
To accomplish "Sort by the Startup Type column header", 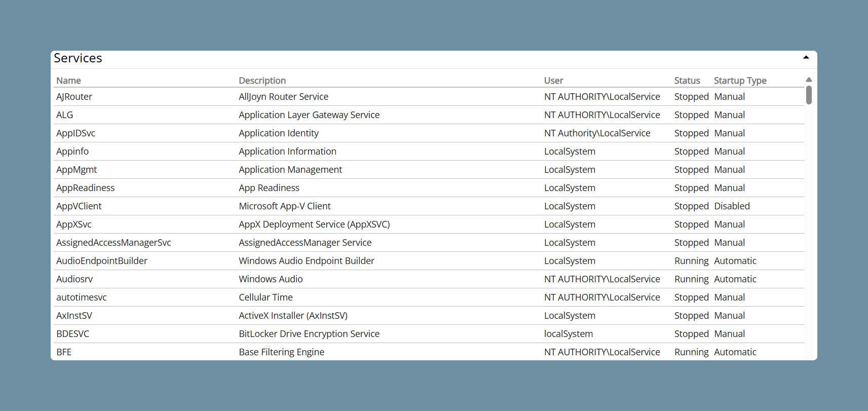I will pos(740,81).
